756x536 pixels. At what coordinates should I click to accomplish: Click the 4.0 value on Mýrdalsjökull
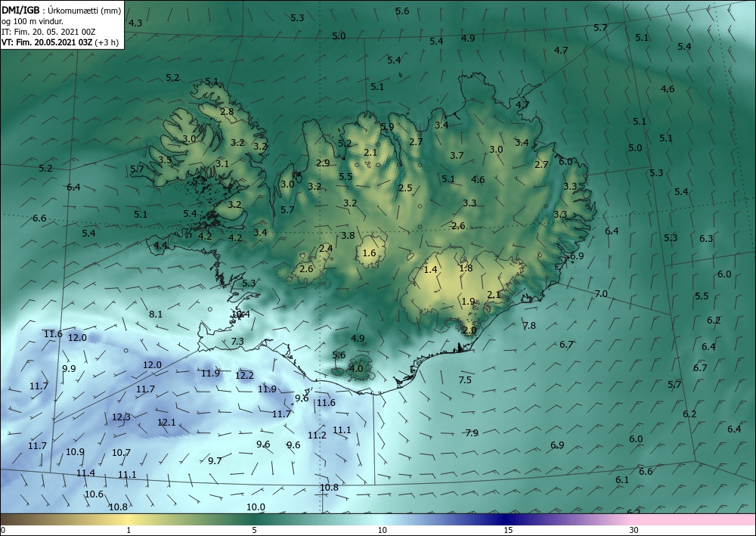[356, 369]
